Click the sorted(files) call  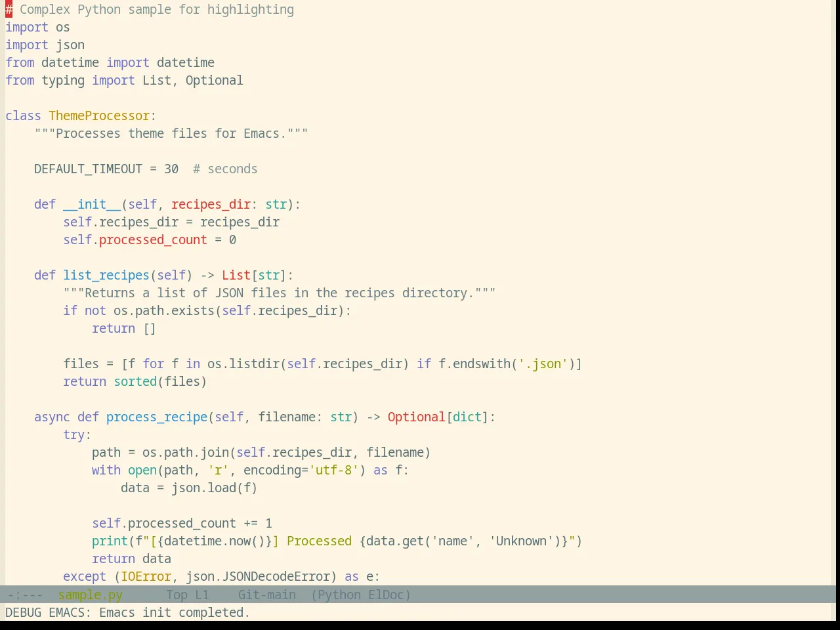click(x=160, y=381)
